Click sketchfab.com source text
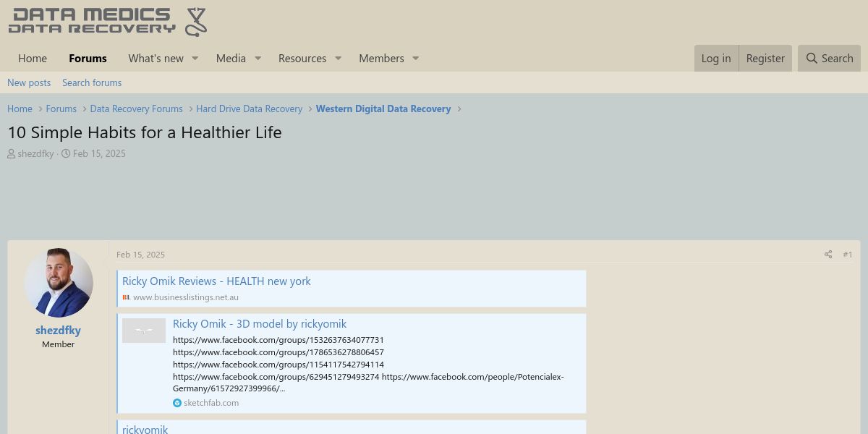868x434 pixels. 211,403
